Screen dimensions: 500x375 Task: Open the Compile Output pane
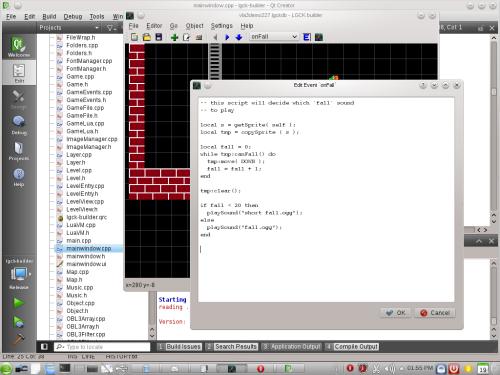tap(352, 347)
